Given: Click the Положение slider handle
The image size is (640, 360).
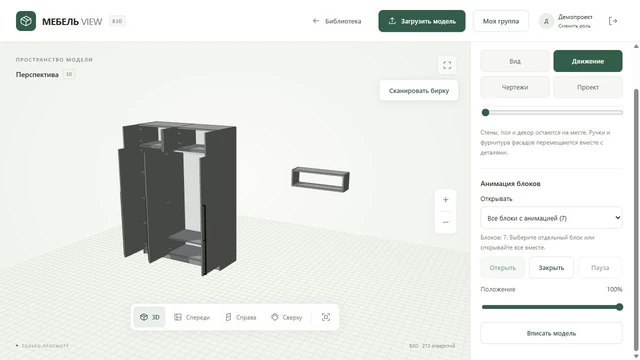Looking at the screenshot, I should click(619, 307).
